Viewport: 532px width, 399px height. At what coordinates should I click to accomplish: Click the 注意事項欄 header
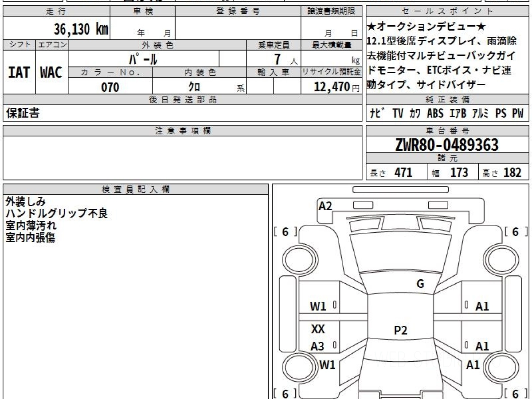point(182,131)
